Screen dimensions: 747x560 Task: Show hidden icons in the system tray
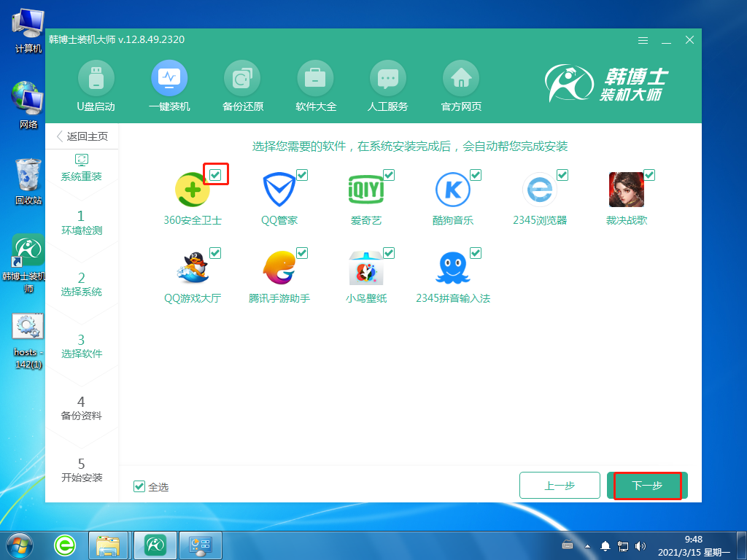coord(587,545)
